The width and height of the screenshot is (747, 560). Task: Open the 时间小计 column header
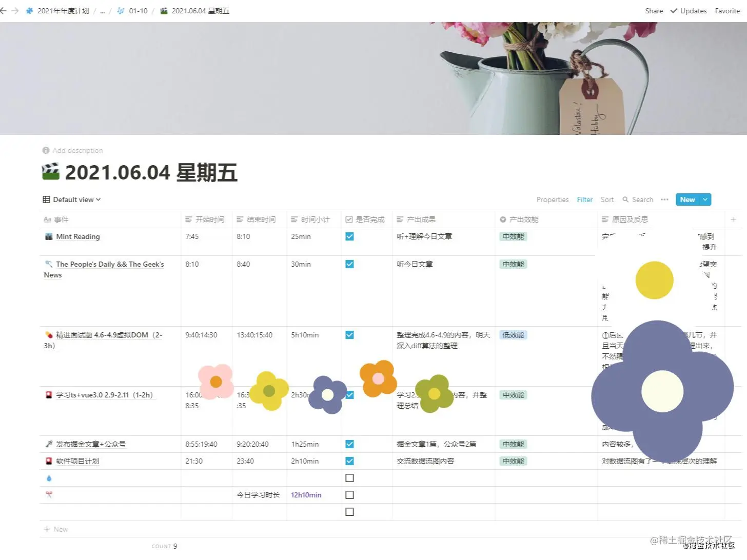[313, 219]
